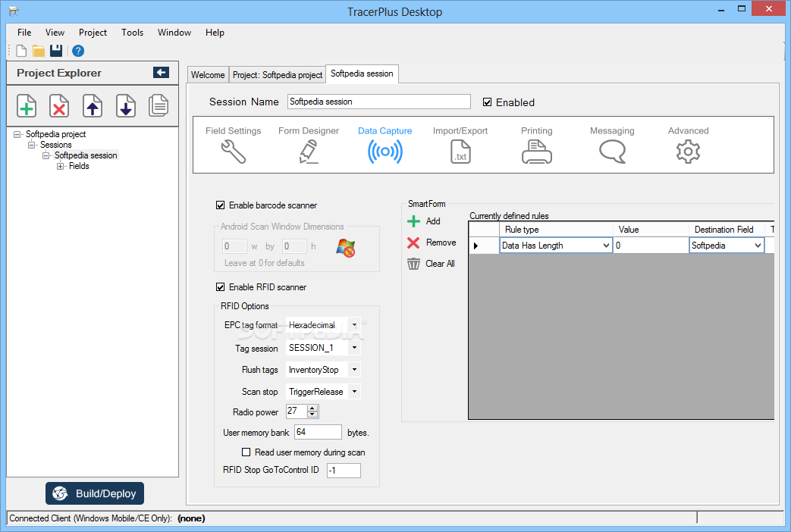This screenshot has width=791, height=532.
Task: Open Form Designer pencil icon
Action: 308,152
